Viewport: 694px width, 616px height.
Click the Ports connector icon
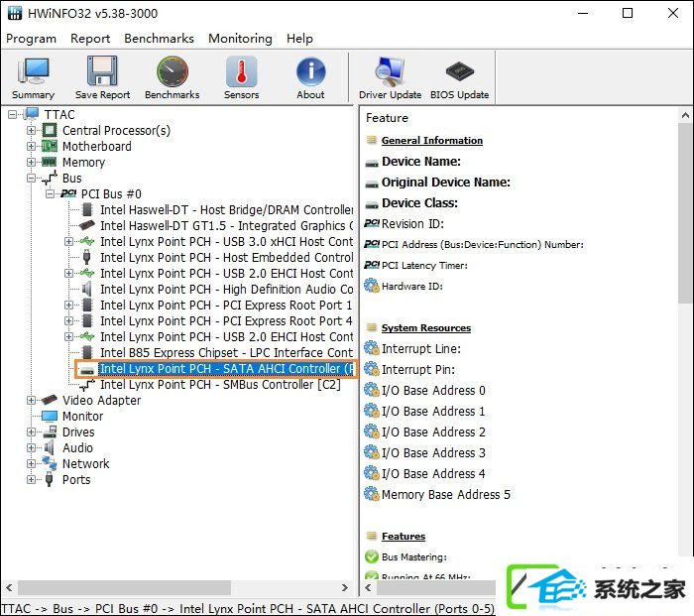tap(50, 479)
